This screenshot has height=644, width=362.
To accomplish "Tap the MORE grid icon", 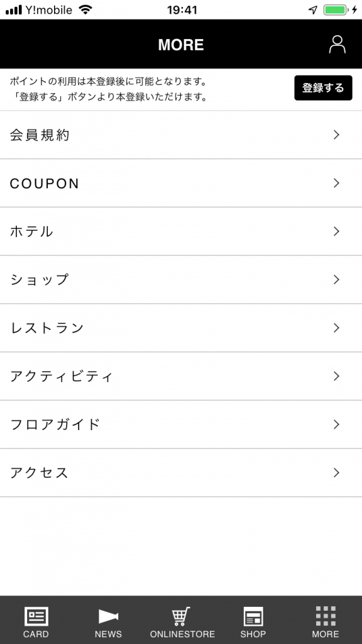I will [326, 616].
